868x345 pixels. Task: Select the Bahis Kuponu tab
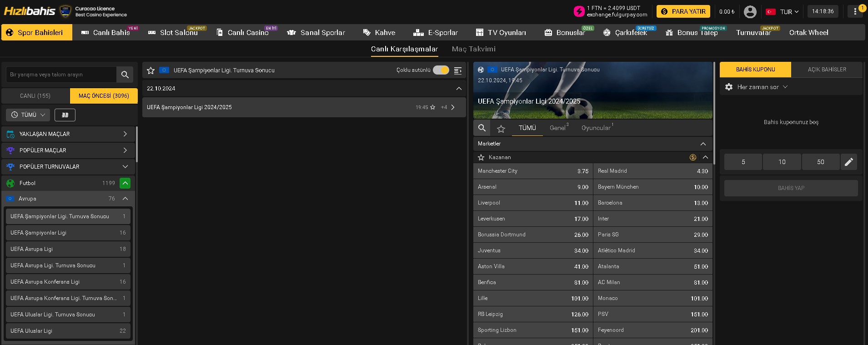755,70
